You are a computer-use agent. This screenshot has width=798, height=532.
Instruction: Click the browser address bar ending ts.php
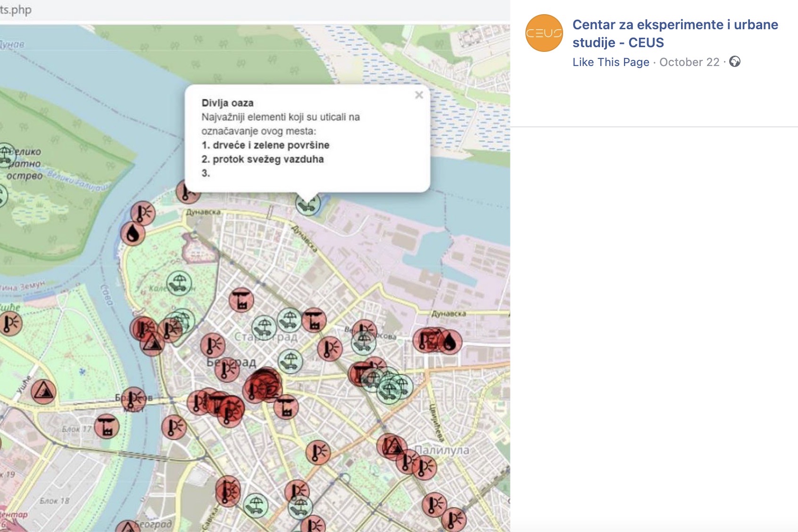tap(255, 10)
